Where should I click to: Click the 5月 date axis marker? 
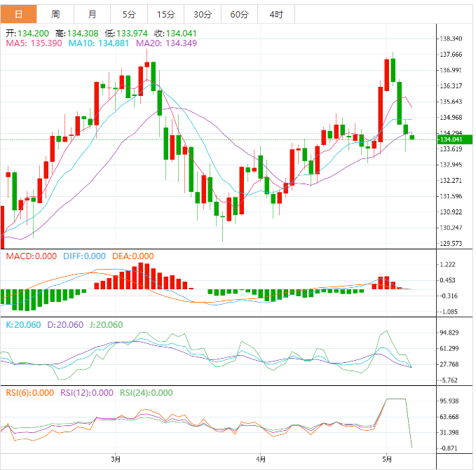click(387, 459)
